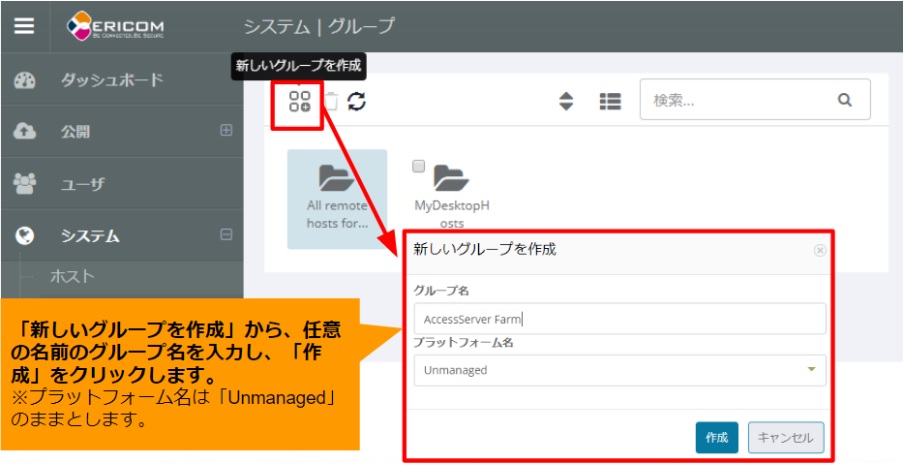Check the MyDesktopHosts group checkbox
This screenshot has width=905, height=467.
pyautogui.click(x=418, y=166)
